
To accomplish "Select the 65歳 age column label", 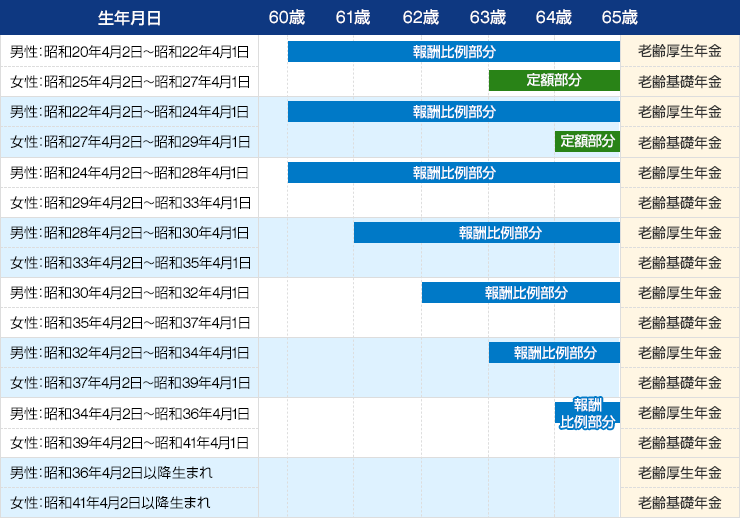I will pos(619,17).
